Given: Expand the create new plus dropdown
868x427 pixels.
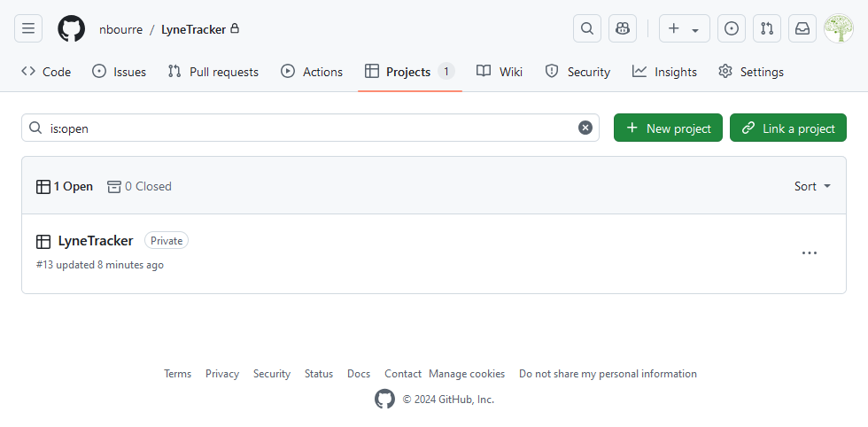Looking at the screenshot, I should pyautogui.click(x=684, y=29).
